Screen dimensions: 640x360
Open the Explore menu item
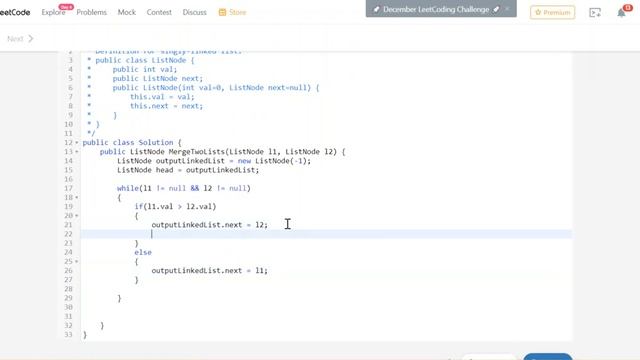point(53,12)
